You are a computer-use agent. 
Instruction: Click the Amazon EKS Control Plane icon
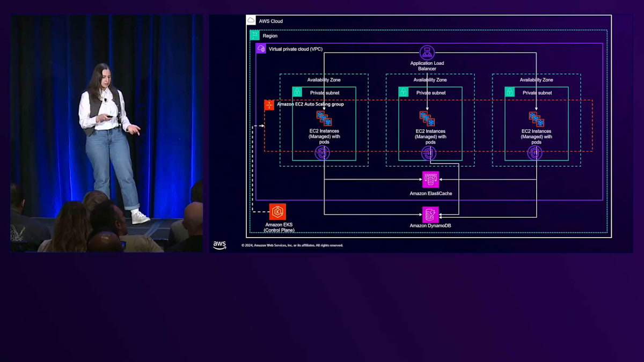pos(277,212)
